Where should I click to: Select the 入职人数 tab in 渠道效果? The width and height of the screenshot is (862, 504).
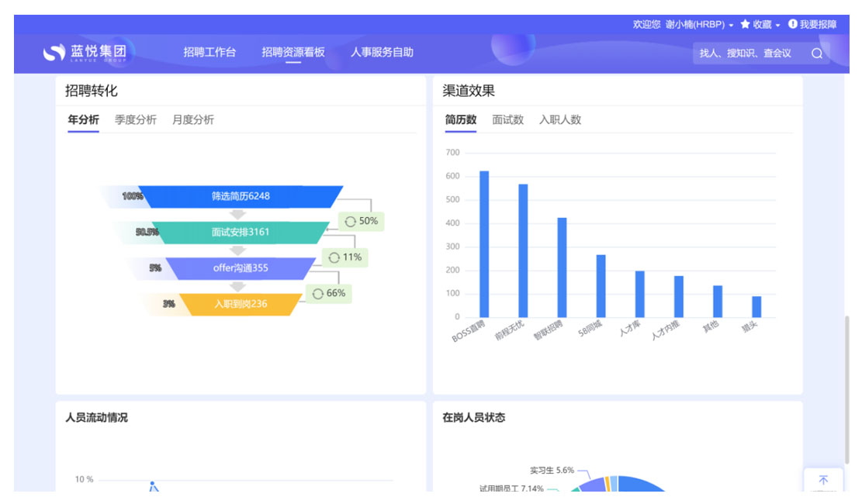pyautogui.click(x=560, y=119)
